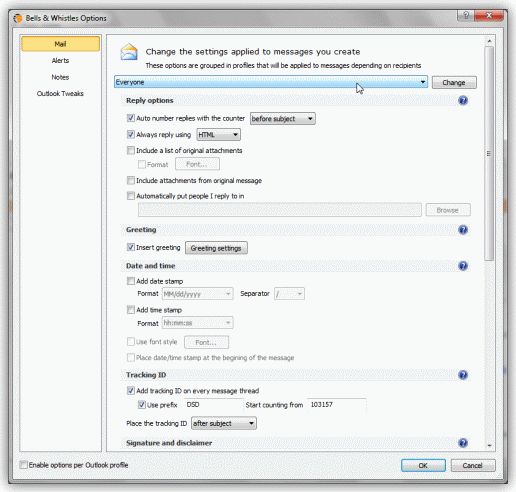Click the mail envelope icon in header
This screenshot has height=492, width=516.
coord(129,52)
